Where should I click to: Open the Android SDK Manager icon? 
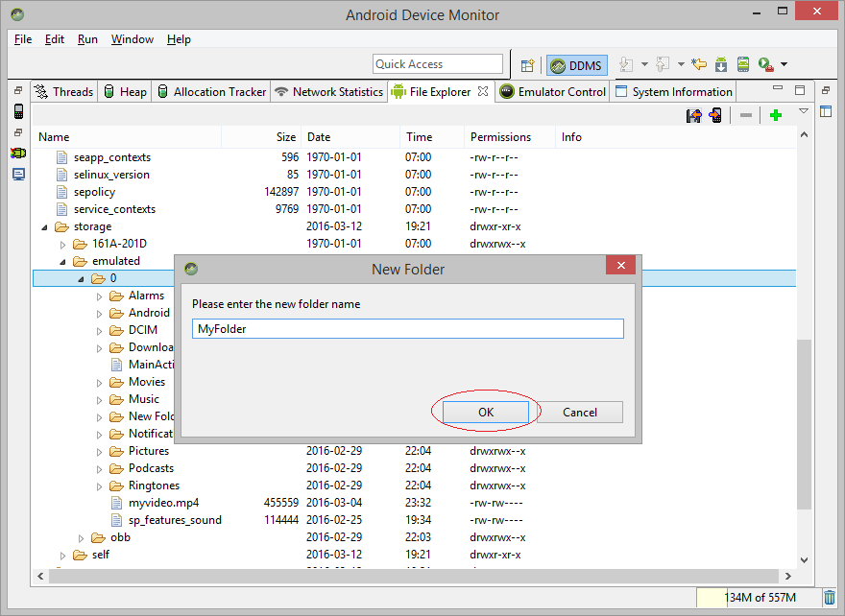coord(721,64)
